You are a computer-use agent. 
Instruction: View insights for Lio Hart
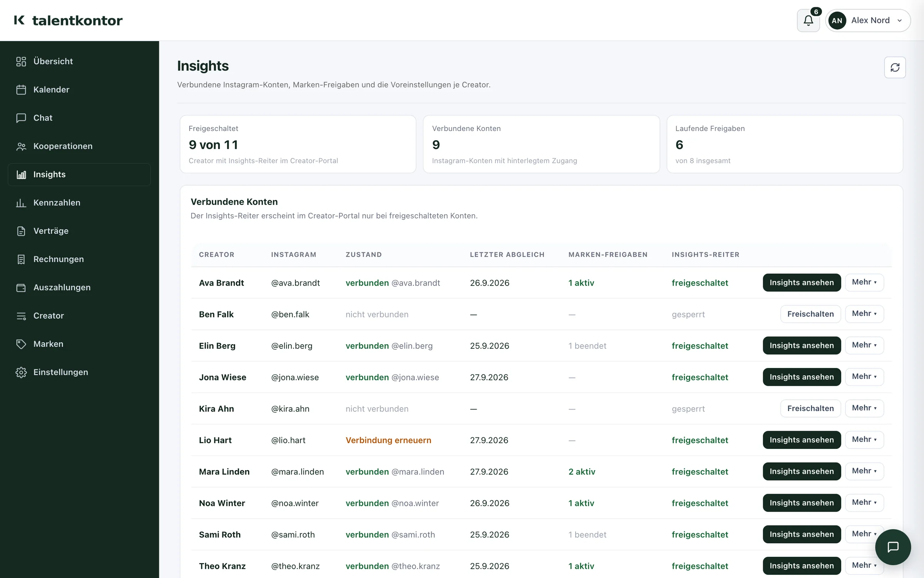click(802, 440)
